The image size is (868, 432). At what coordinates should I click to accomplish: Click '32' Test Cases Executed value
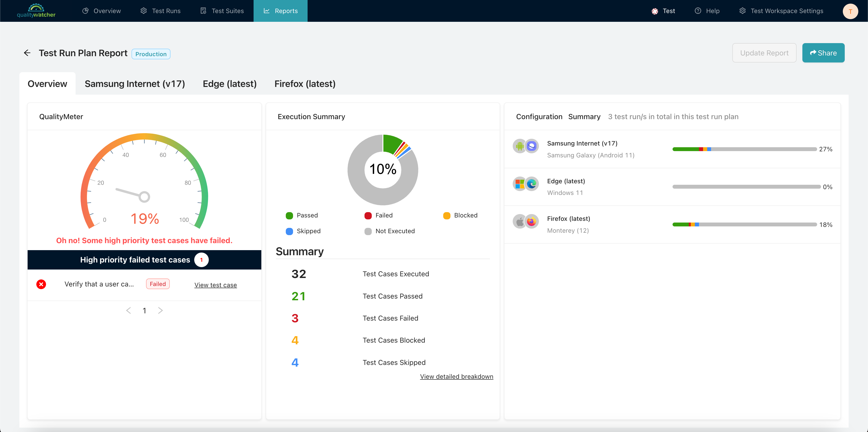click(299, 274)
